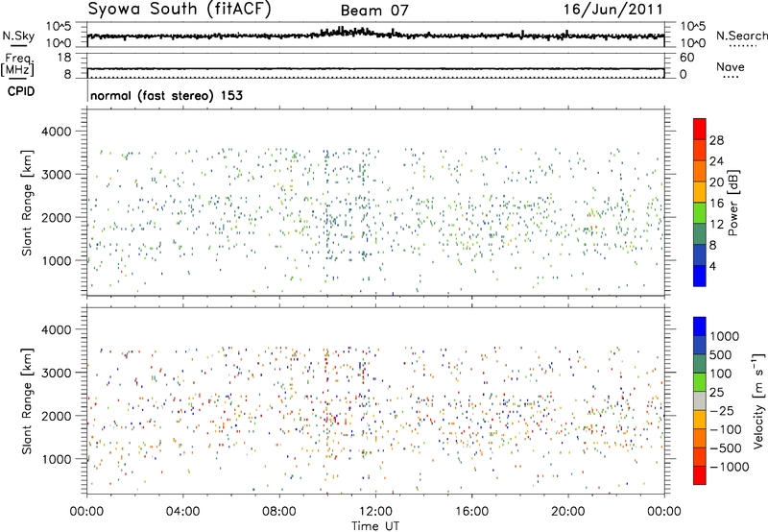Click the '04:00' time axis tick
This screenshot has height=532, width=768.
point(182,511)
